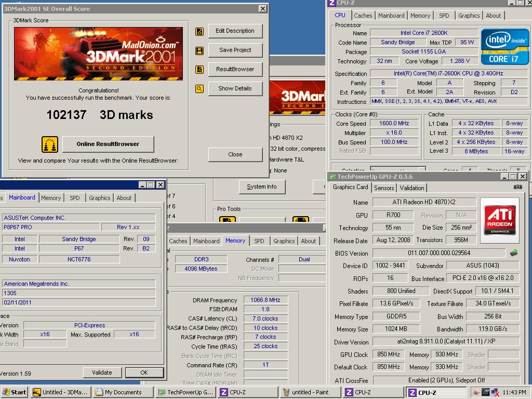Click the GPU Clock 850 MHz value
The image size is (532, 399).
[389, 354]
